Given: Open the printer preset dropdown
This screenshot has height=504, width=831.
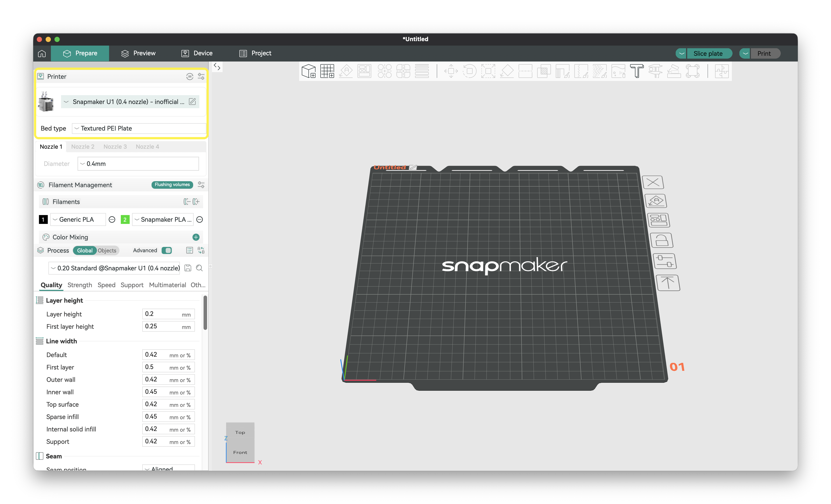Looking at the screenshot, I should (130, 102).
